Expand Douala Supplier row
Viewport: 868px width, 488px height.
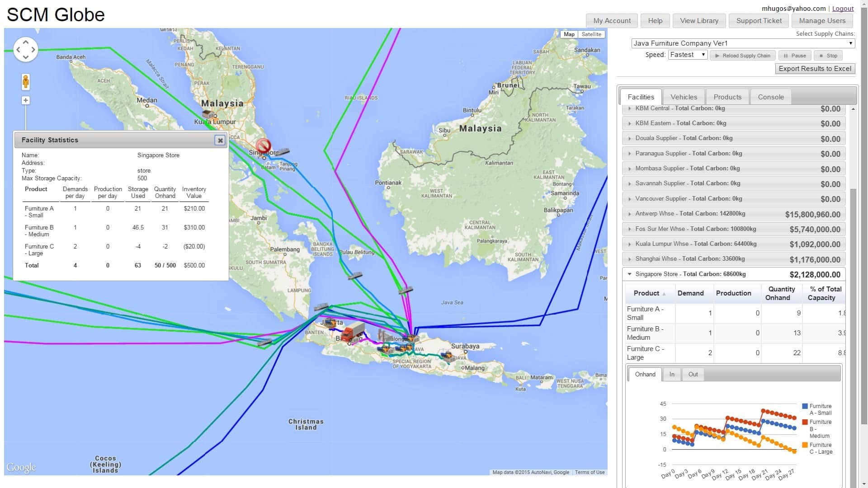[x=734, y=138]
